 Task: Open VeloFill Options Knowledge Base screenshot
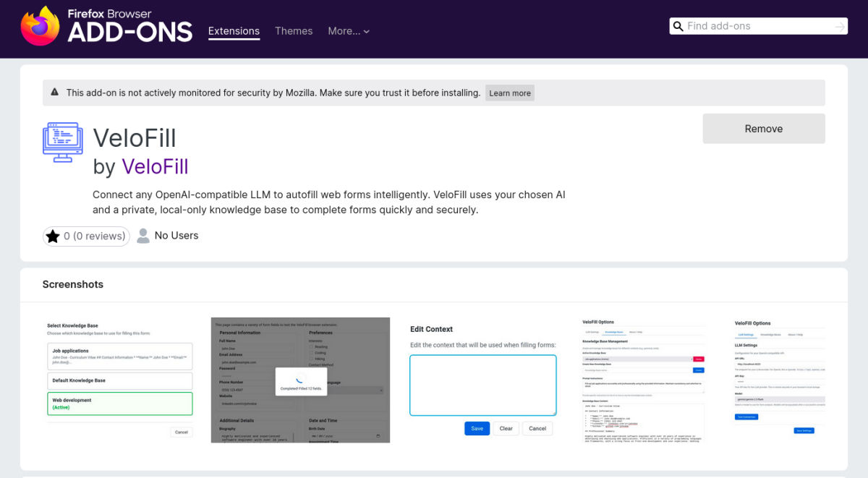tap(642, 380)
